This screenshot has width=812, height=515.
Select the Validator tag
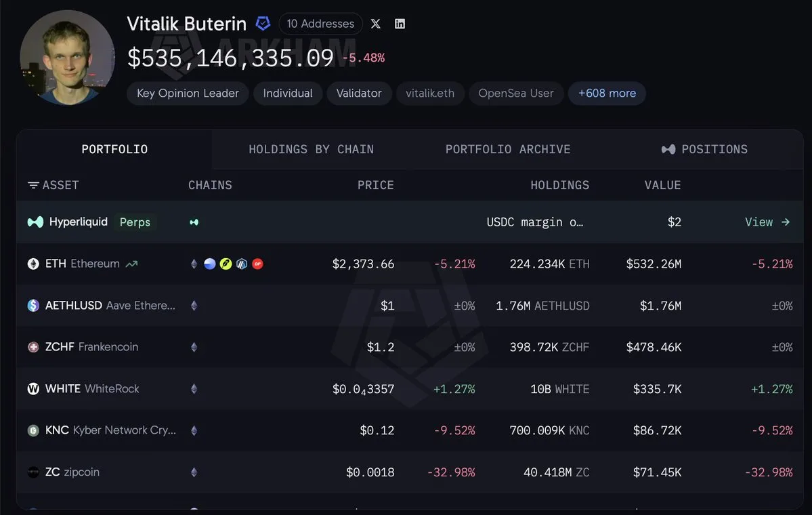pyautogui.click(x=359, y=94)
